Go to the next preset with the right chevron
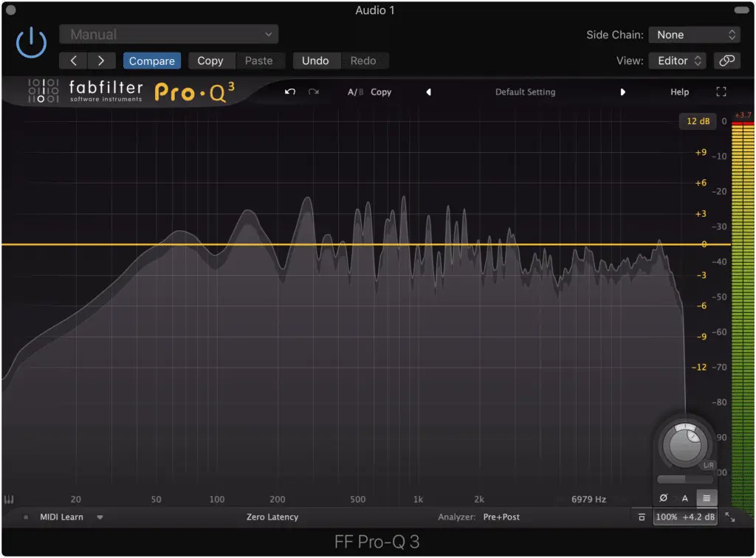This screenshot has width=756, height=558. coord(101,61)
